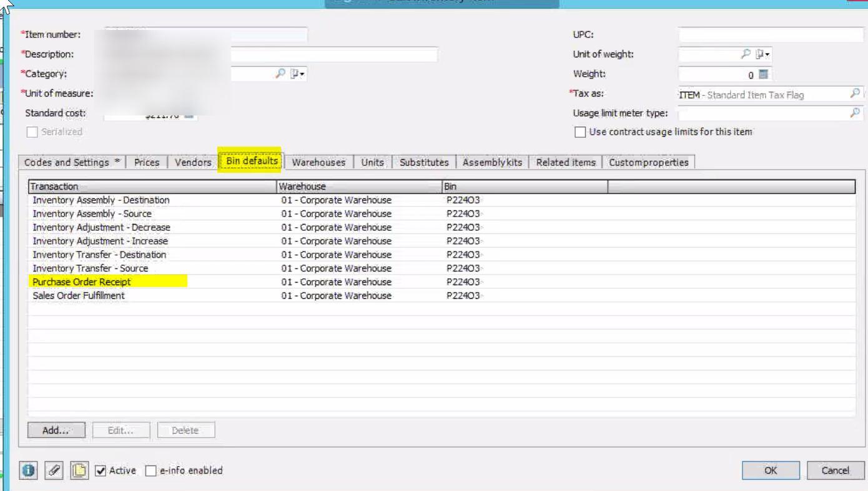Sort by the Transaction column header
The width and height of the screenshot is (868, 491).
(152, 187)
